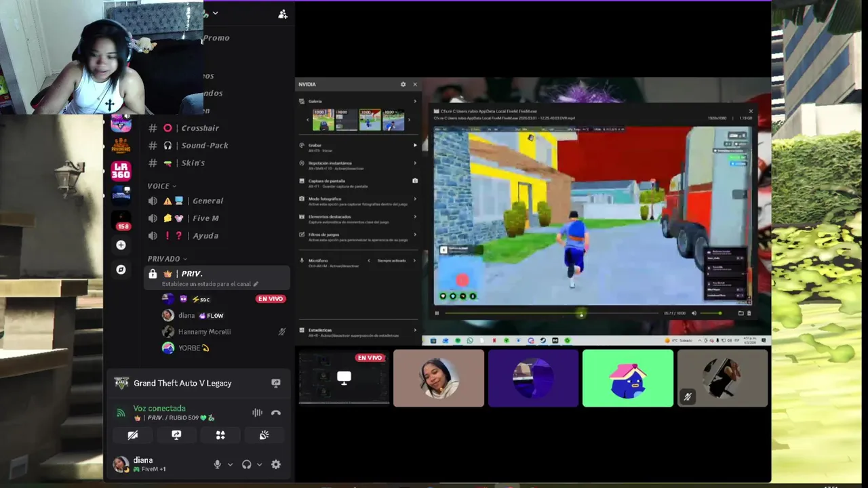Share your screen from voice panel
Viewport: 868px width, 488px height.
pyautogui.click(x=176, y=435)
